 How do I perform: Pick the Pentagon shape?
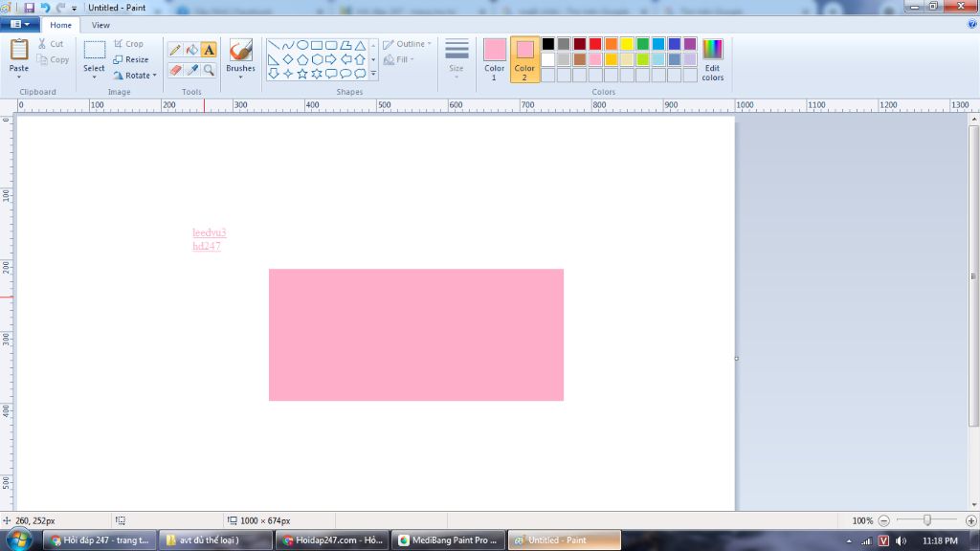click(x=301, y=60)
